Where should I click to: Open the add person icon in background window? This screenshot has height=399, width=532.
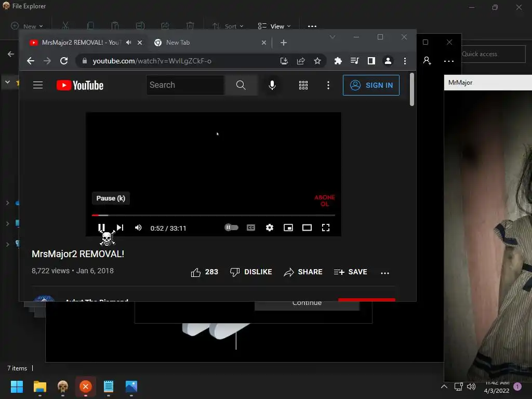click(427, 61)
